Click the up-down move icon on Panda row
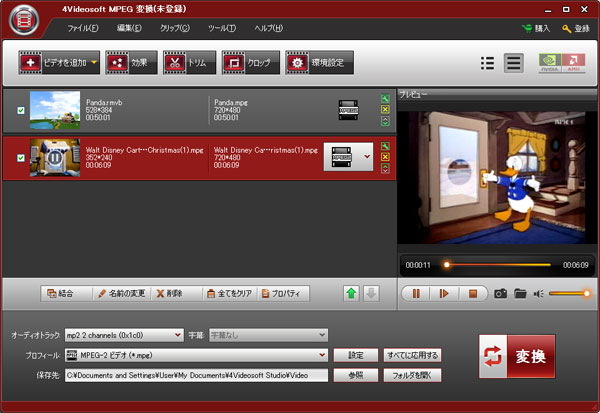The height and width of the screenshot is (413, 600). [x=385, y=121]
